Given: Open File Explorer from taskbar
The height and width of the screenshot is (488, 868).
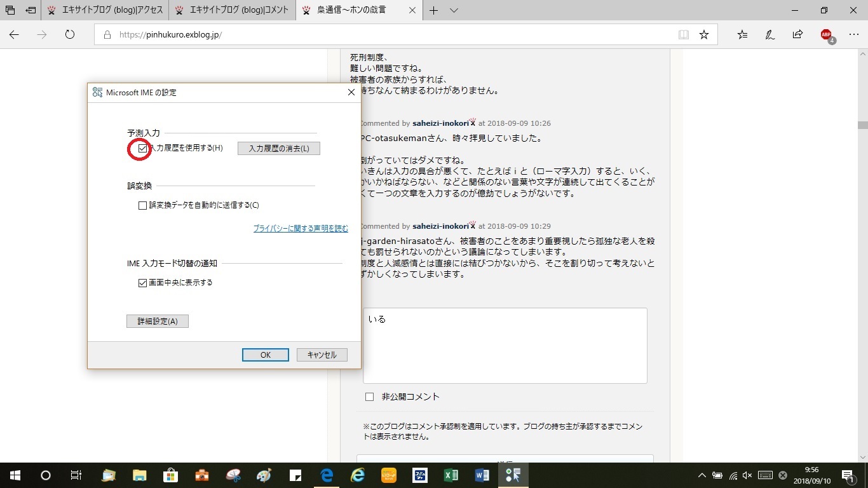Looking at the screenshot, I should pyautogui.click(x=140, y=475).
